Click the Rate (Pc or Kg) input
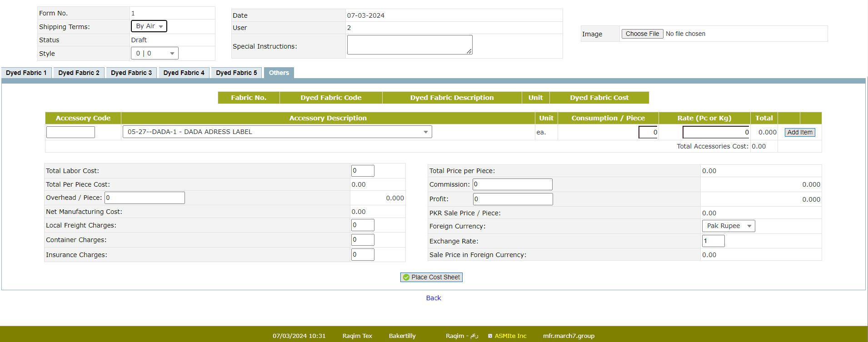The image size is (868, 342). 716,132
